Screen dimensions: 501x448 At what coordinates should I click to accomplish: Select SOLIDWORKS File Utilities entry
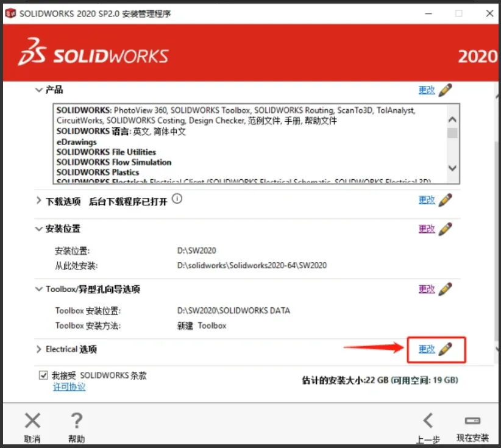pyautogui.click(x=106, y=152)
